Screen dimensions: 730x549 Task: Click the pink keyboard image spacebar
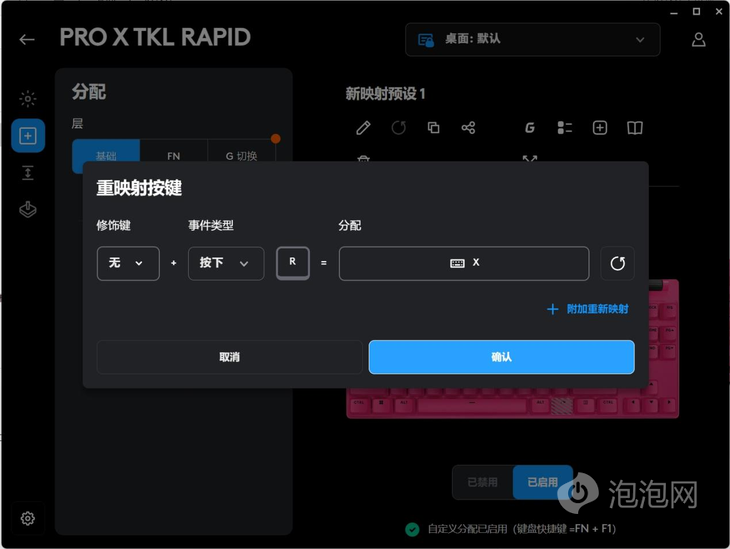[x=472, y=404]
